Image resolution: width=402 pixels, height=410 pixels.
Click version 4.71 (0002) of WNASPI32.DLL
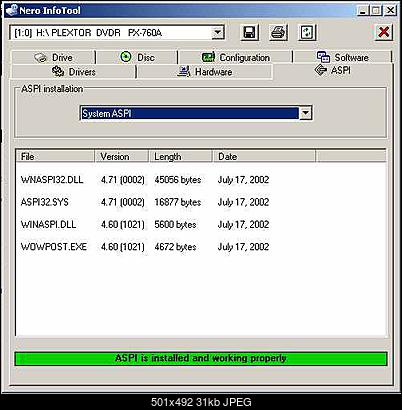pos(123,180)
